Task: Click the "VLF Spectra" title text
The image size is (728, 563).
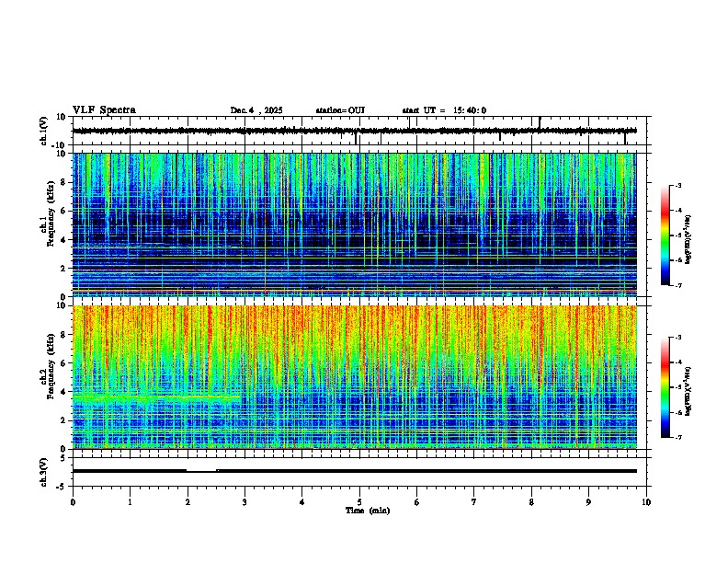Action: [x=104, y=109]
